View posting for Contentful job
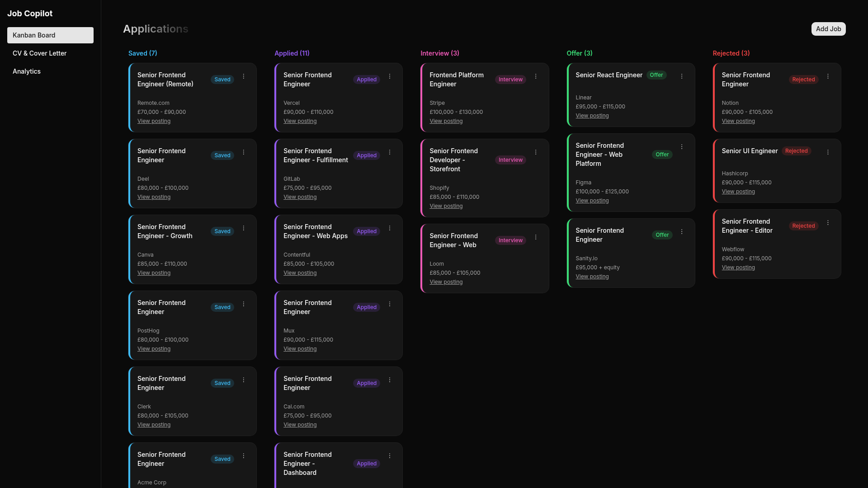Viewport: 868px width, 488px height. pos(300,273)
